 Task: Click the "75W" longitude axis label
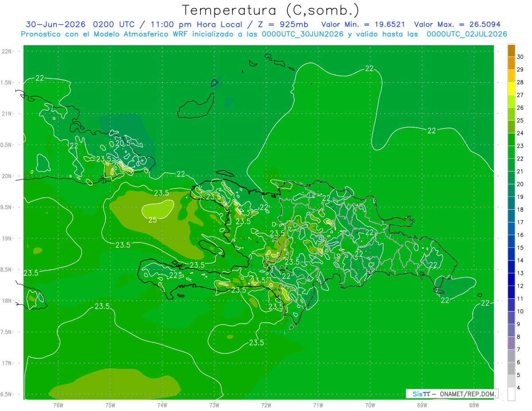(110, 405)
